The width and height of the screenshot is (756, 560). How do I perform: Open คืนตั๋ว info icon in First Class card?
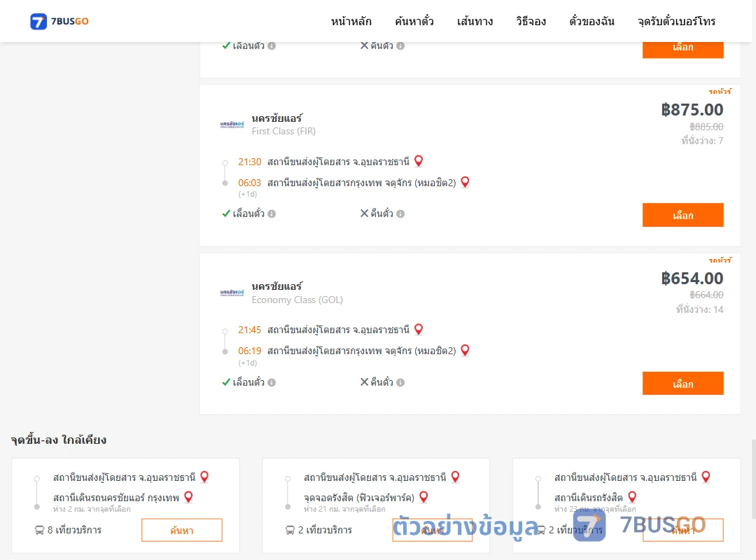(400, 213)
